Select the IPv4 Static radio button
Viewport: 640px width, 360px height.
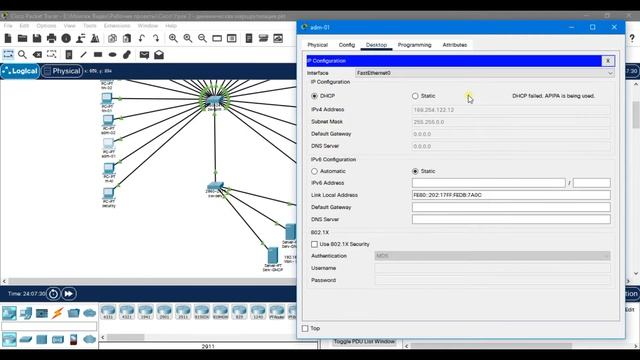415,96
